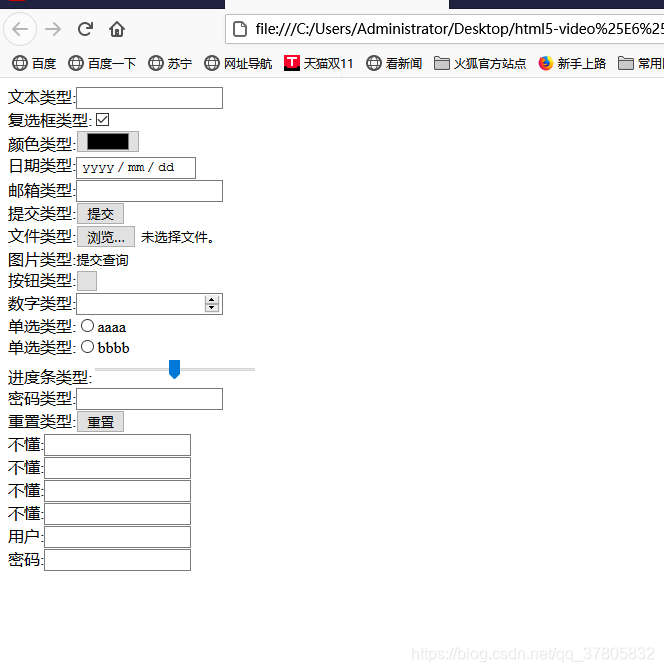Increase number with the up spinner arrow

coord(212,300)
